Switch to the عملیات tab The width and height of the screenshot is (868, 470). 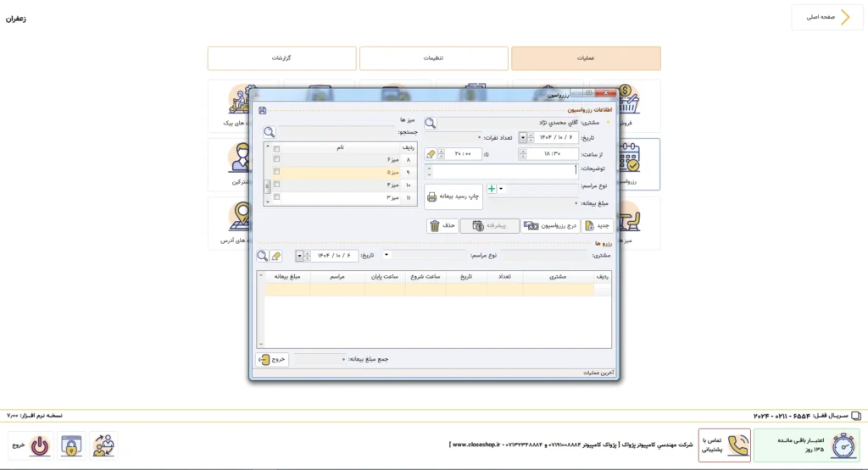point(586,58)
